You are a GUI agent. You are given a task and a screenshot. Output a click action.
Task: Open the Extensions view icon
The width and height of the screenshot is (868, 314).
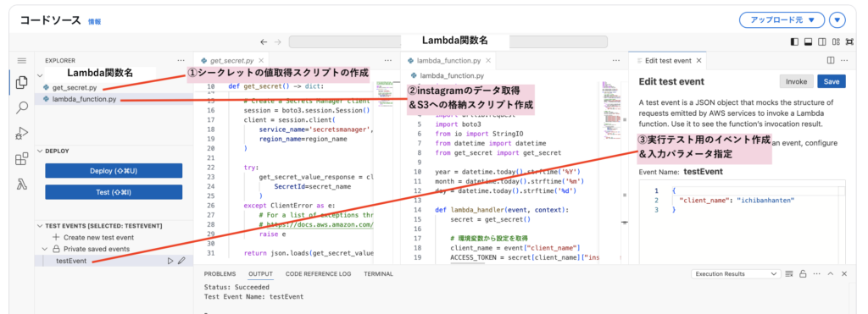point(21,159)
